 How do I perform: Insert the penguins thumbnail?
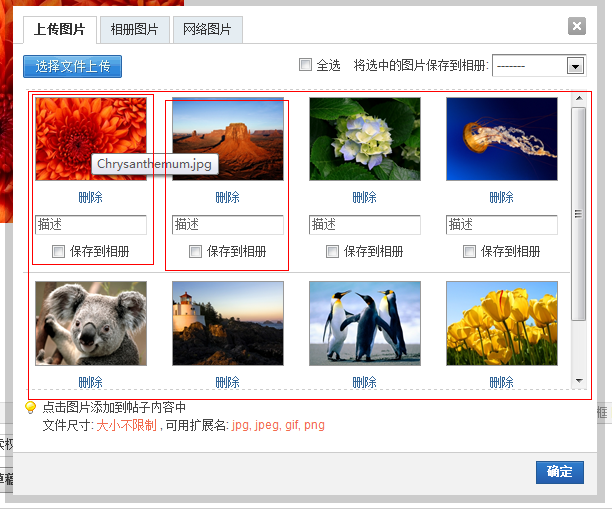tap(365, 324)
